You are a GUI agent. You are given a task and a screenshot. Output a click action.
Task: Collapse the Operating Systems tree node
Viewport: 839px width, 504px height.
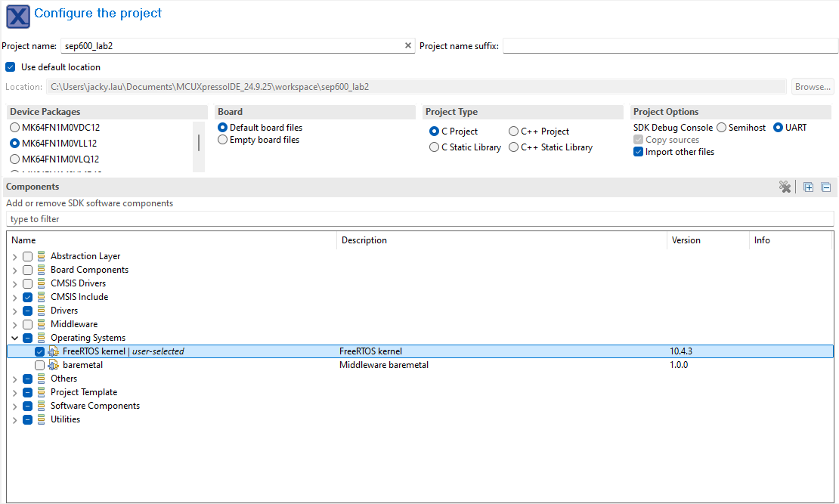pyautogui.click(x=14, y=338)
